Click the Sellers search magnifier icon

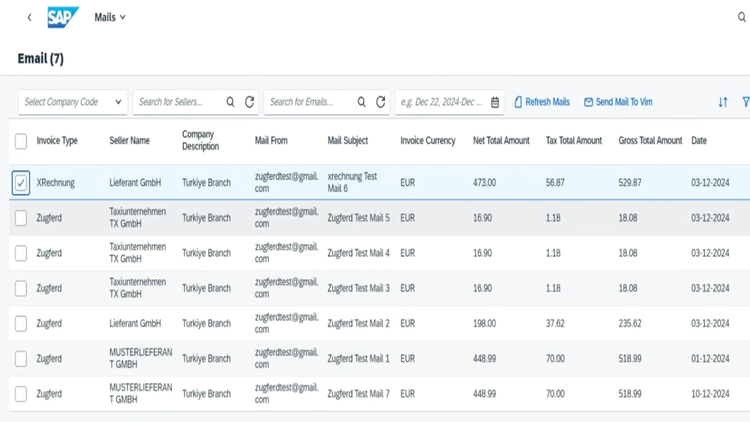click(x=231, y=102)
